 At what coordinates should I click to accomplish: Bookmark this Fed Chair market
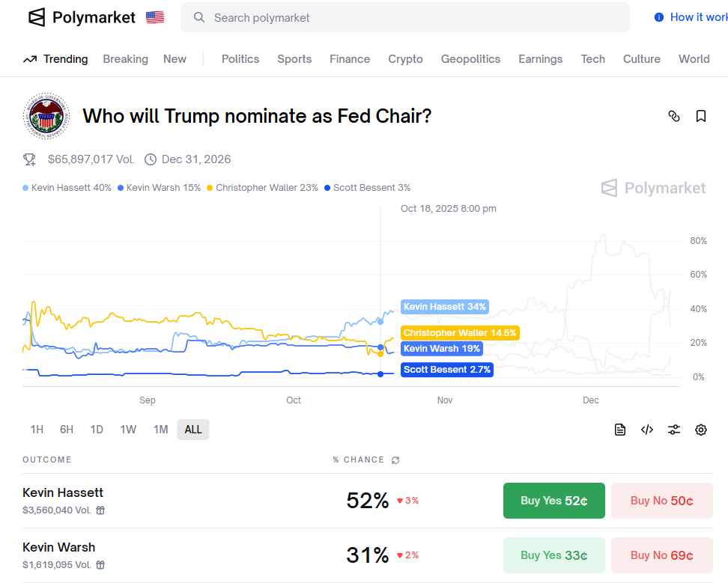(701, 116)
